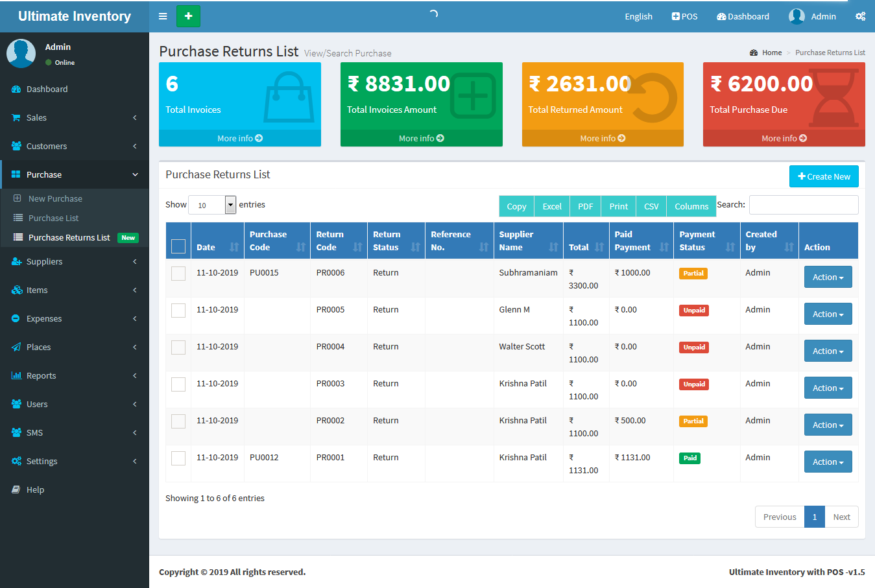The image size is (875, 588).
Task: Open Purchase List in sidebar submenu
Action: 53,218
